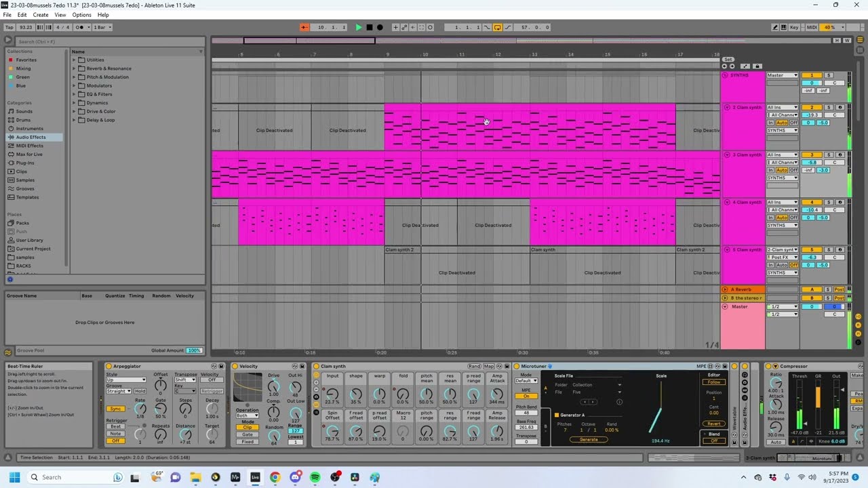Open File Explorer from taskbar
The image size is (868, 488).
[x=195, y=477]
